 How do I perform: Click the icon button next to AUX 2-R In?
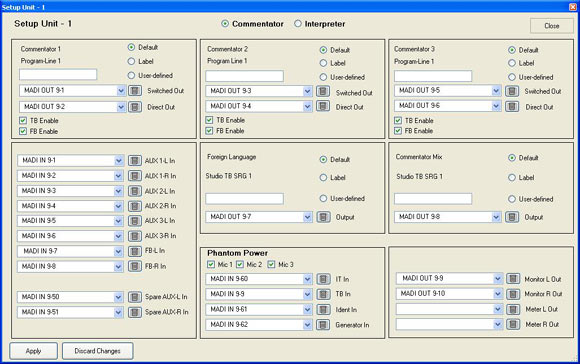point(135,206)
